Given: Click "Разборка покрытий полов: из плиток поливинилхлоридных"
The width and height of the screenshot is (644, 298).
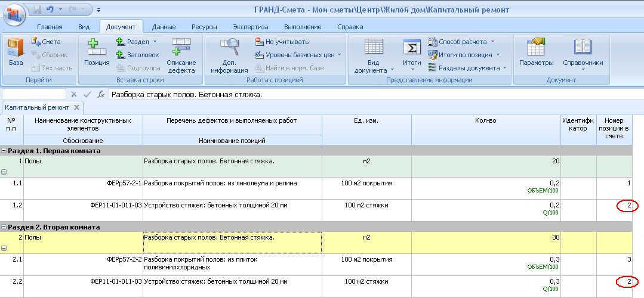Looking at the screenshot, I should point(201,263).
